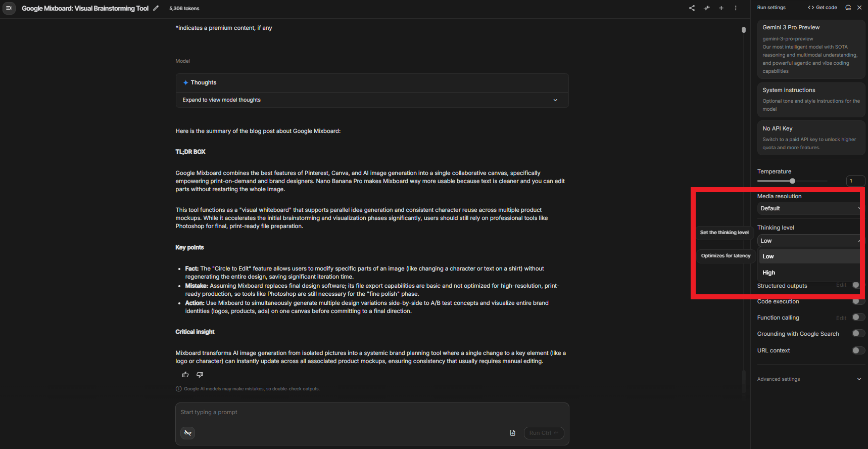Open the Gemini 3 Pro Preview model card
The height and width of the screenshot is (449, 868).
click(811, 49)
